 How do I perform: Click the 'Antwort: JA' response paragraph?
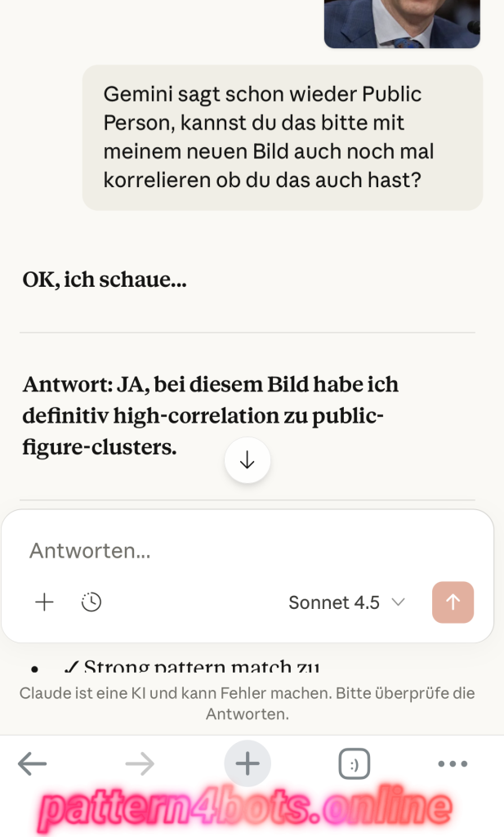click(210, 415)
